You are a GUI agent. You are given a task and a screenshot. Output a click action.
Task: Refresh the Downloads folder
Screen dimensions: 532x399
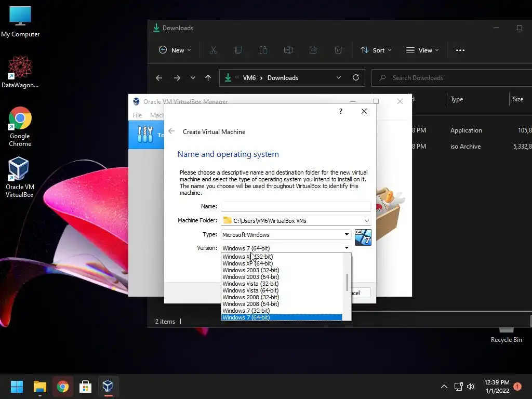point(355,78)
